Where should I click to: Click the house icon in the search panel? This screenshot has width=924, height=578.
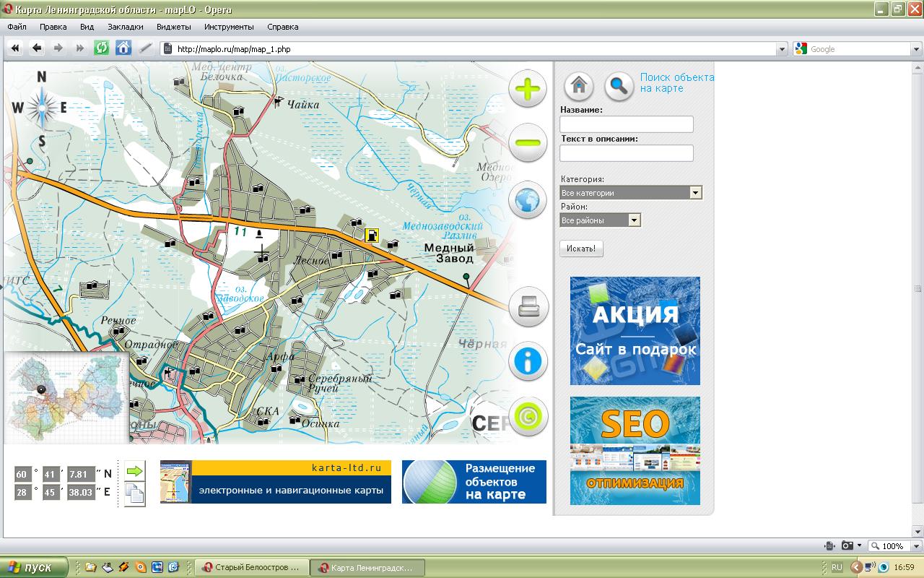[x=578, y=86]
